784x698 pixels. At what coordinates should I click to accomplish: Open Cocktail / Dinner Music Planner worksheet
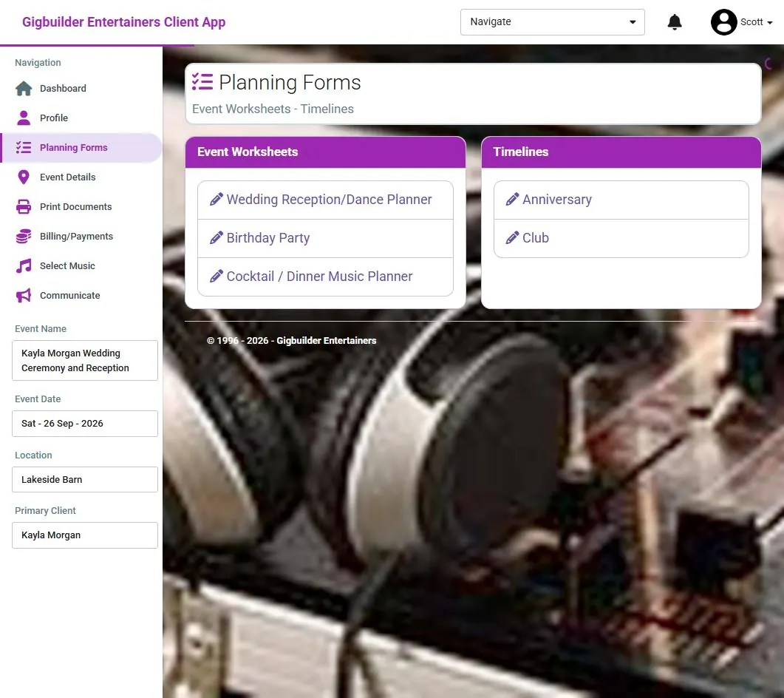326,277
